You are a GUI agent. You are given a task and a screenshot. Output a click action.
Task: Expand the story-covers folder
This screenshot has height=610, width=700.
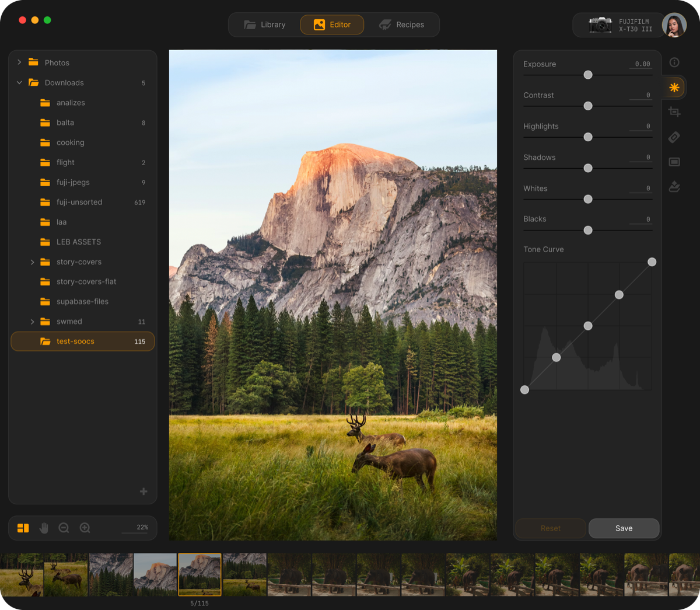32,262
